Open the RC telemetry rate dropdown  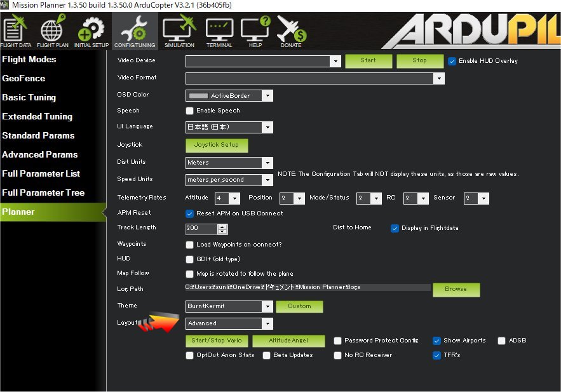423,198
